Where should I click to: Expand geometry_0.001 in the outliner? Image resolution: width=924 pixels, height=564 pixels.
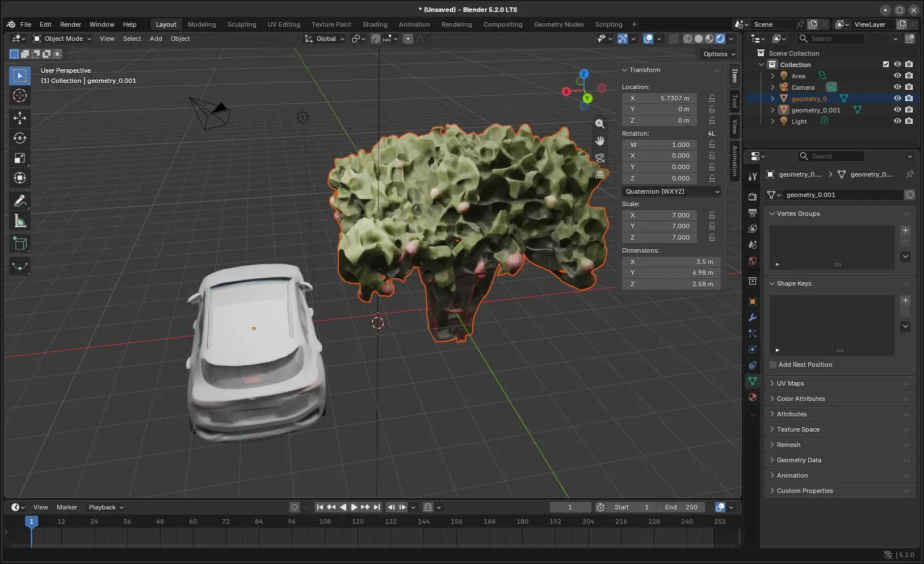pos(772,110)
